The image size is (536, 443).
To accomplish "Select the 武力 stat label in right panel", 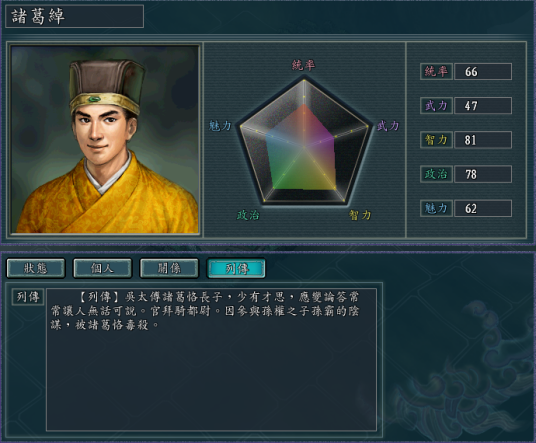I will pyautogui.click(x=436, y=106).
